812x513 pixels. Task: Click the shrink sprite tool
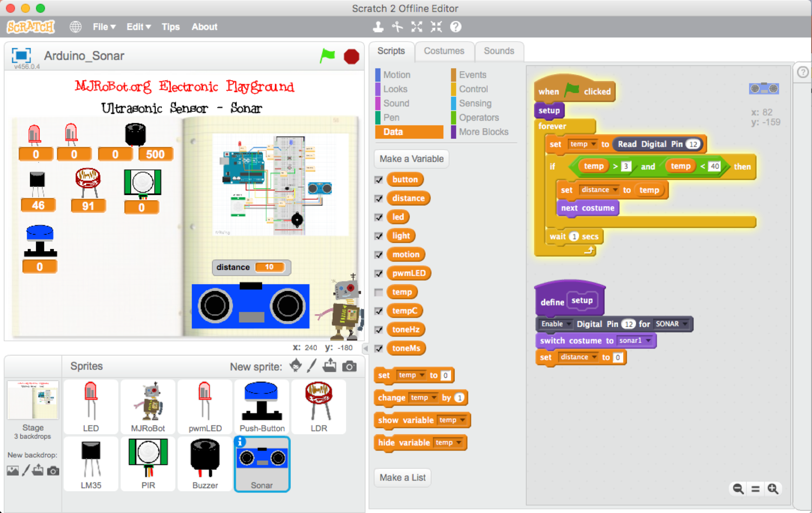tap(436, 27)
